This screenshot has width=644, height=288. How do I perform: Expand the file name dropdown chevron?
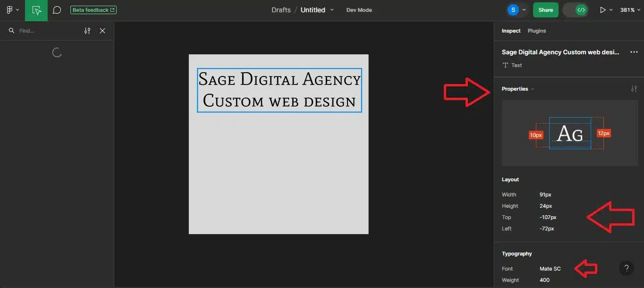coord(331,10)
